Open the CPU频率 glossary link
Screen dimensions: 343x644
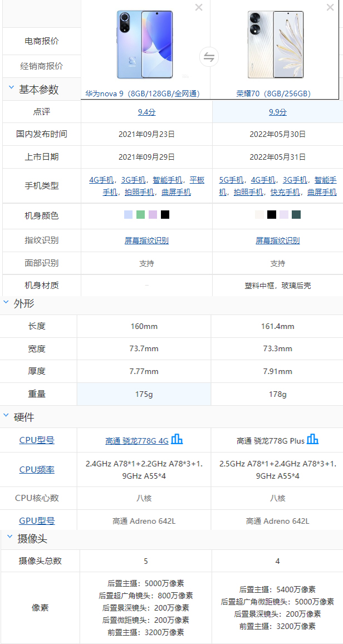tap(37, 469)
